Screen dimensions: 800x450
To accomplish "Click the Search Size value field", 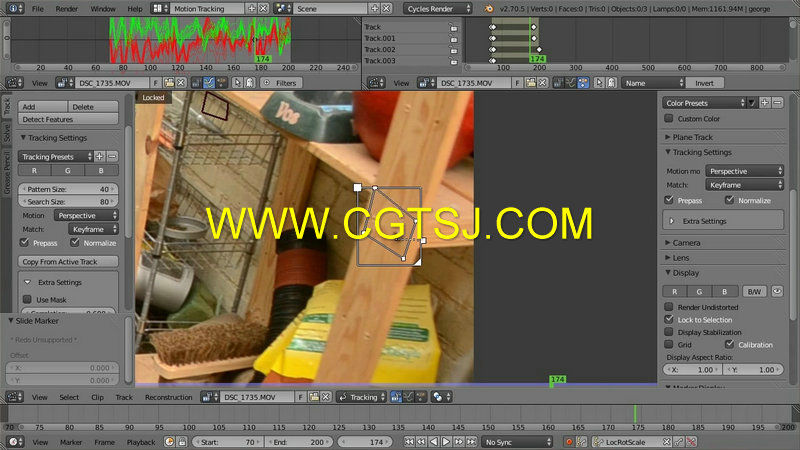I will point(68,202).
